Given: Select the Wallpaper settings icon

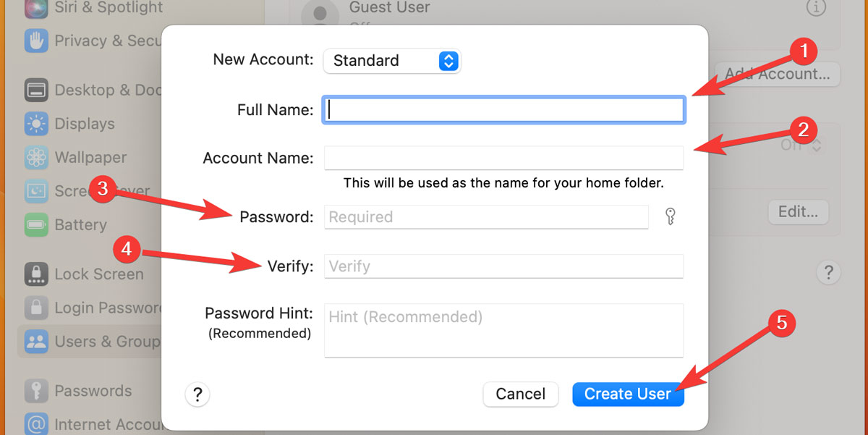Looking at the screenshot, I should click(36, 157).
